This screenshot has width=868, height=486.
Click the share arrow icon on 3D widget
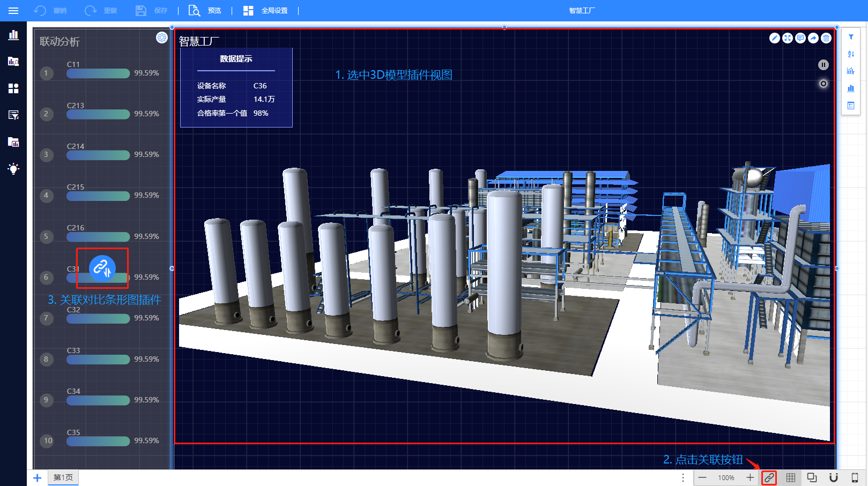(x=813, y=38)
